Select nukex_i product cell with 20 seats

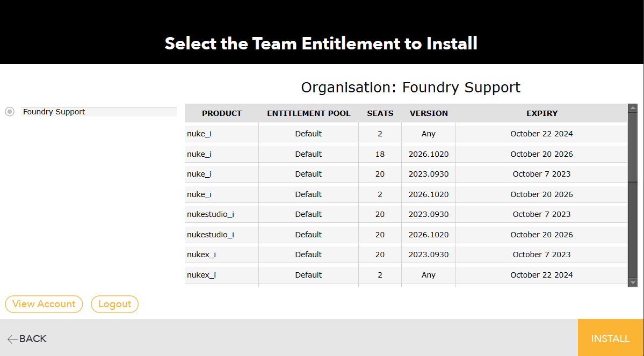222,255
